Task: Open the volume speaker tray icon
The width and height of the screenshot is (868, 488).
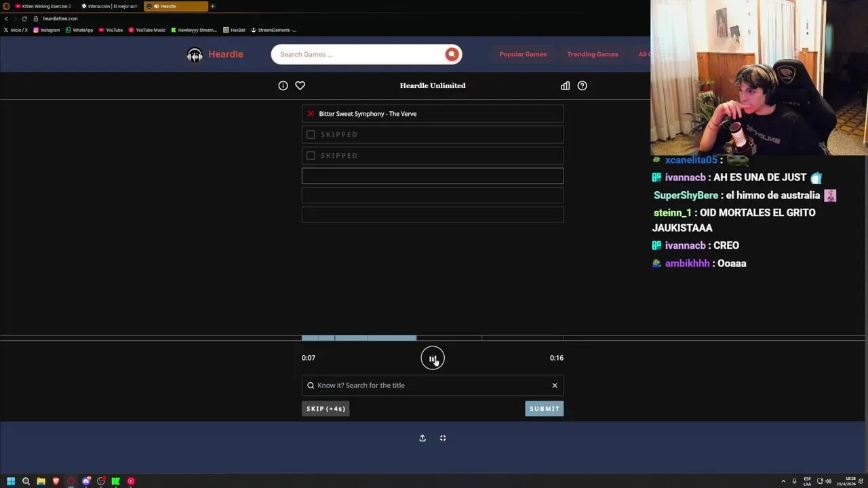Action: [x=828, y=481]
